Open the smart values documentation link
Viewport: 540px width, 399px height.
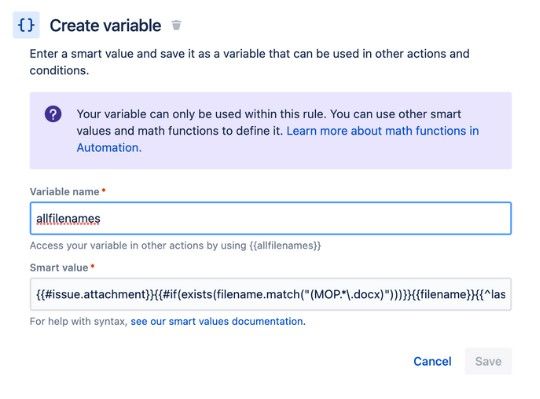(218, 321)
